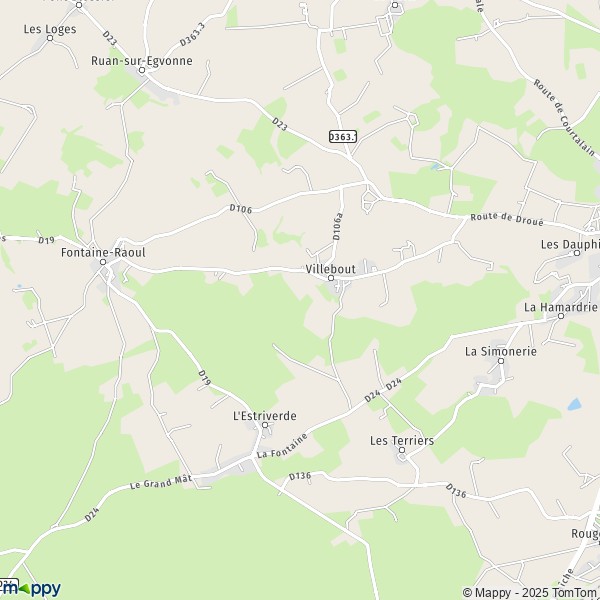Select the Fontaine-Raoul place marker

tap(103, 262)
